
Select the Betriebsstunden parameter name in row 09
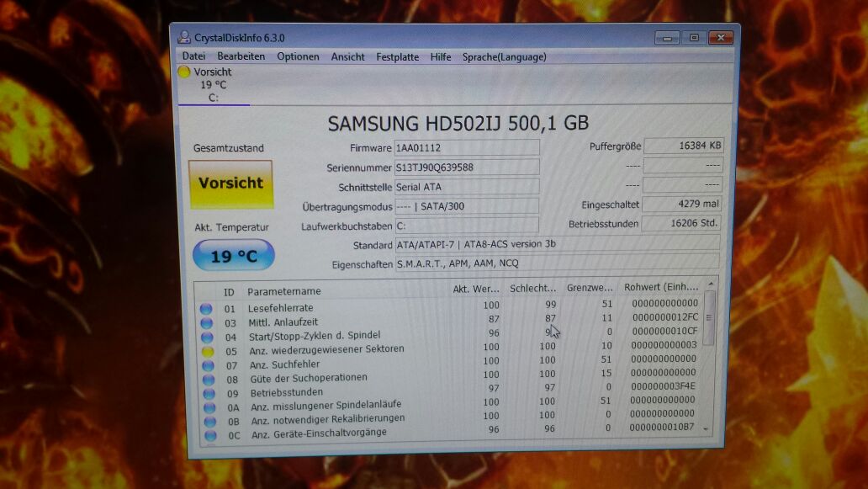286,392
